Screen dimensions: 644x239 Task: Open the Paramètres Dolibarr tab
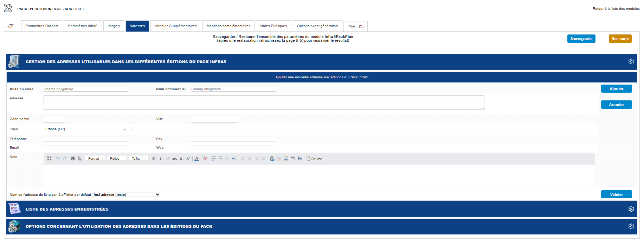[41, 26]
